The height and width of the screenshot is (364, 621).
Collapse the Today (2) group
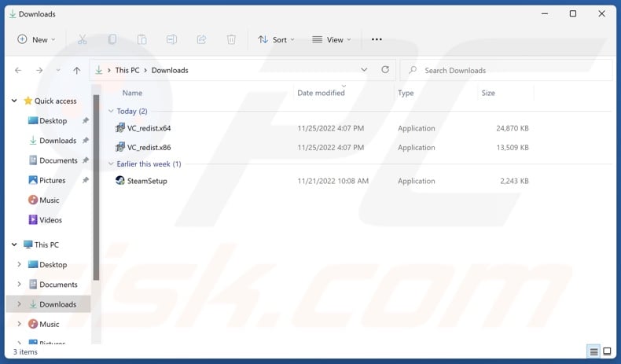pos(111,111)
